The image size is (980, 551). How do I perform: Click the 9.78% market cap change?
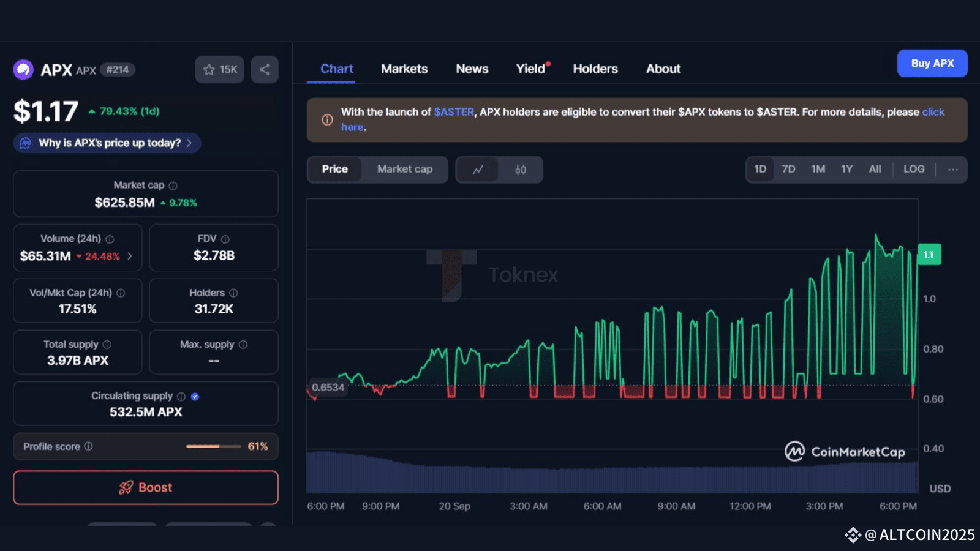point(183,203)
